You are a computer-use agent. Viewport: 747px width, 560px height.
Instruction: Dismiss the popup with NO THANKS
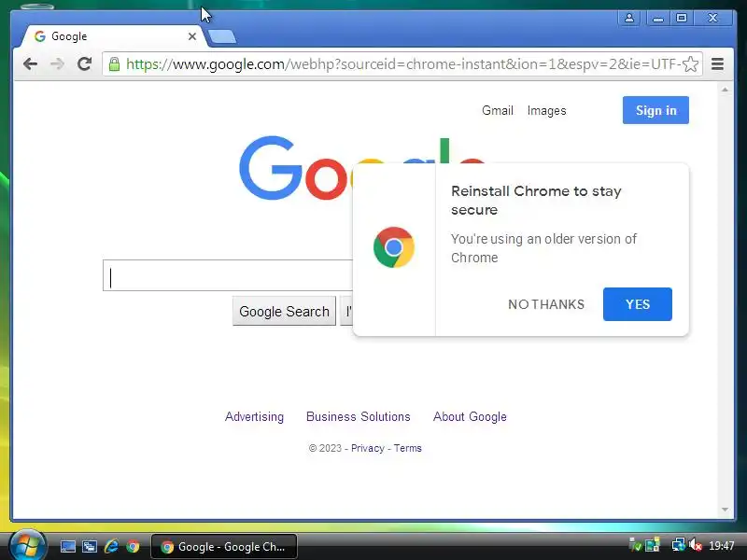point(546,304)
